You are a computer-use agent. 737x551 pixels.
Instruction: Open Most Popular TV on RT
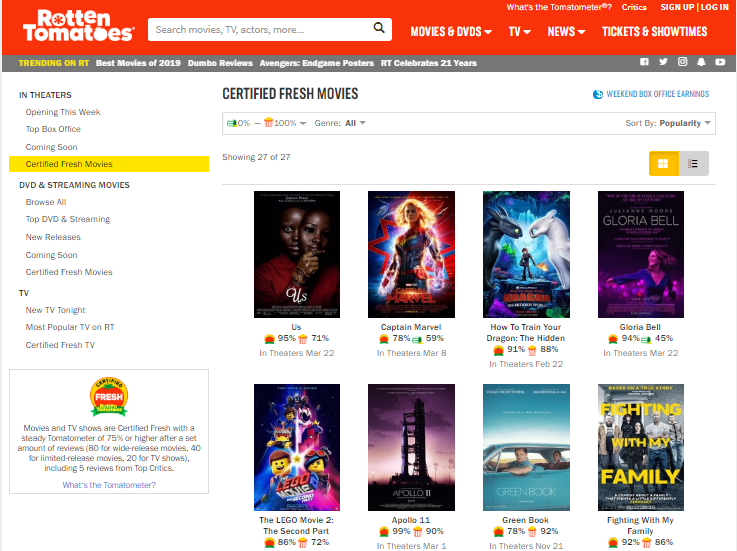(70, 327)
